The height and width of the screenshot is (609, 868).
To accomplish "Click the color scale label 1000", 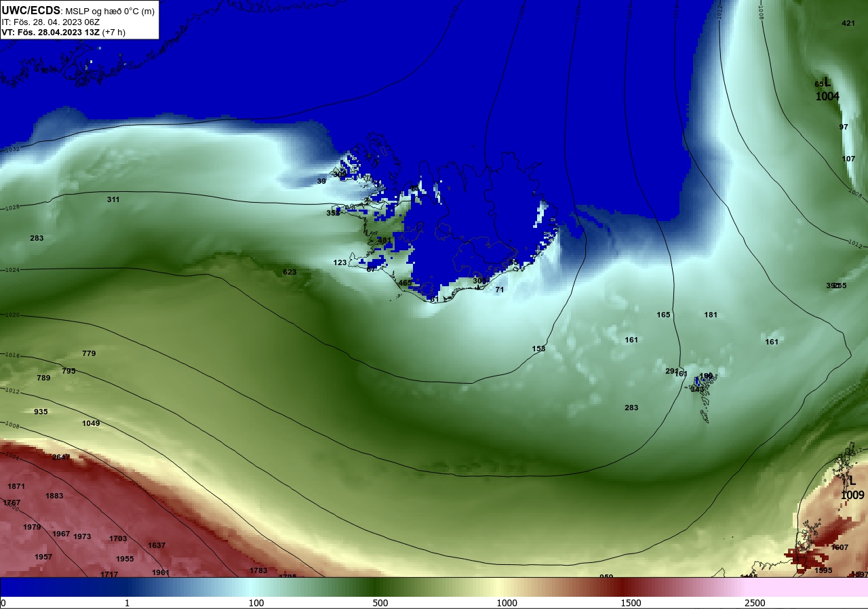I will click(x=507, y=603).
